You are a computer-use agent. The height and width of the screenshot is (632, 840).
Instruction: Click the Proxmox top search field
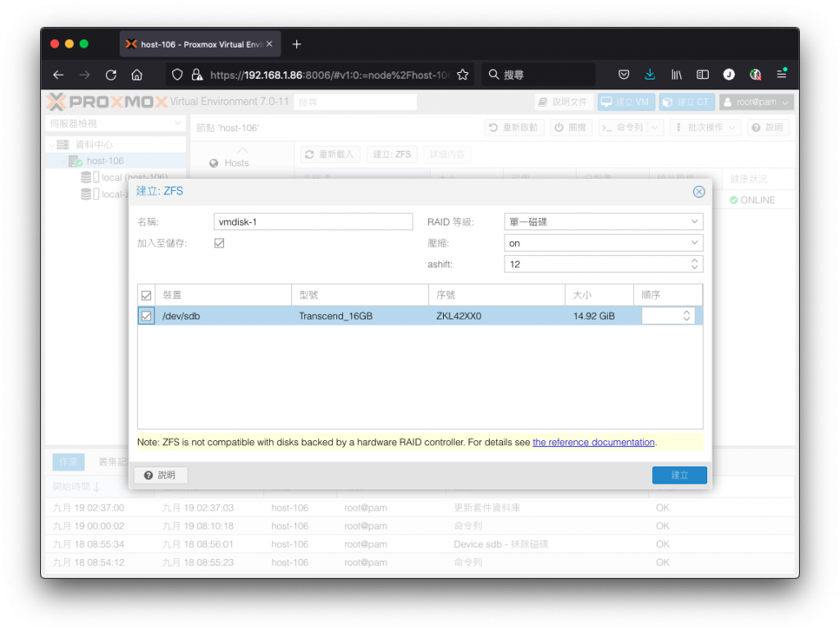point(355,102)
